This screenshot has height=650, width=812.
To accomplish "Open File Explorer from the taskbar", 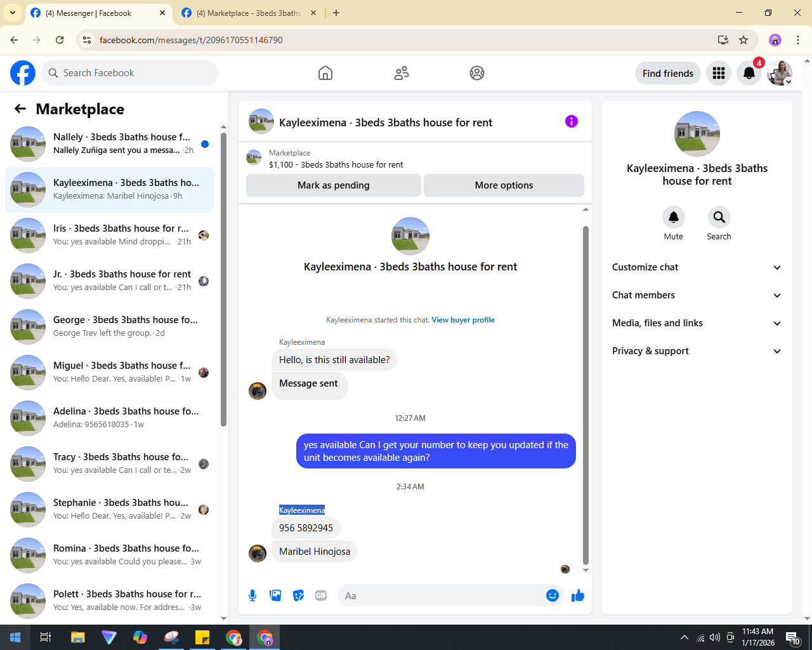I will pyautogui.click(x=77, y=637).
